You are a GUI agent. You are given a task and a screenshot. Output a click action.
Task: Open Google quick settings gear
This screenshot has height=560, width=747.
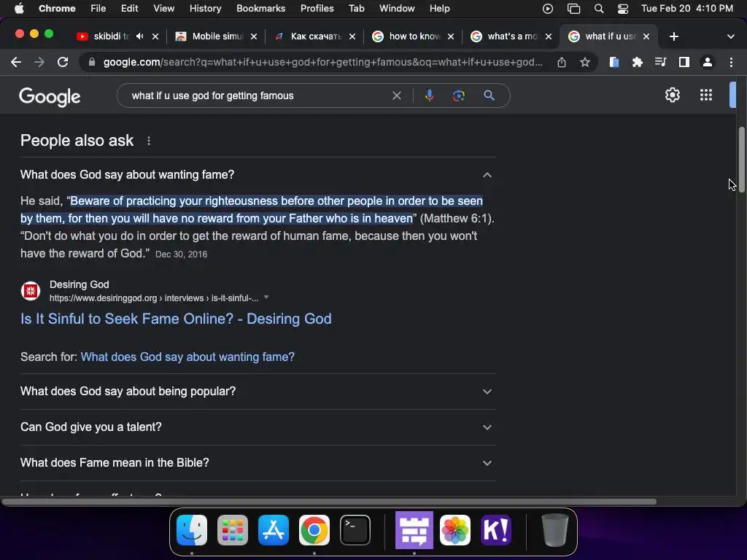[x=672, y=95]
